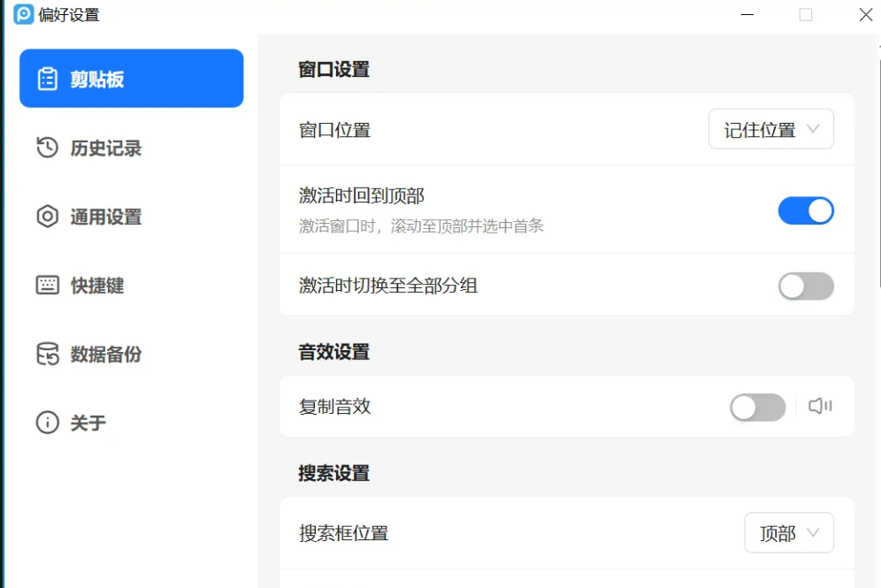Click the 搜索设置 section heading
Viewport: 881px width, 588px height.
click(333, 473)
